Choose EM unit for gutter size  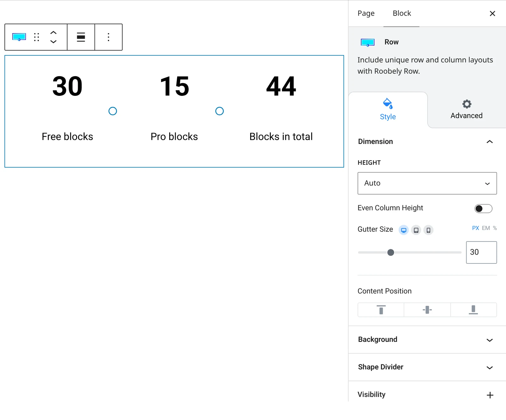coord(486,228)
